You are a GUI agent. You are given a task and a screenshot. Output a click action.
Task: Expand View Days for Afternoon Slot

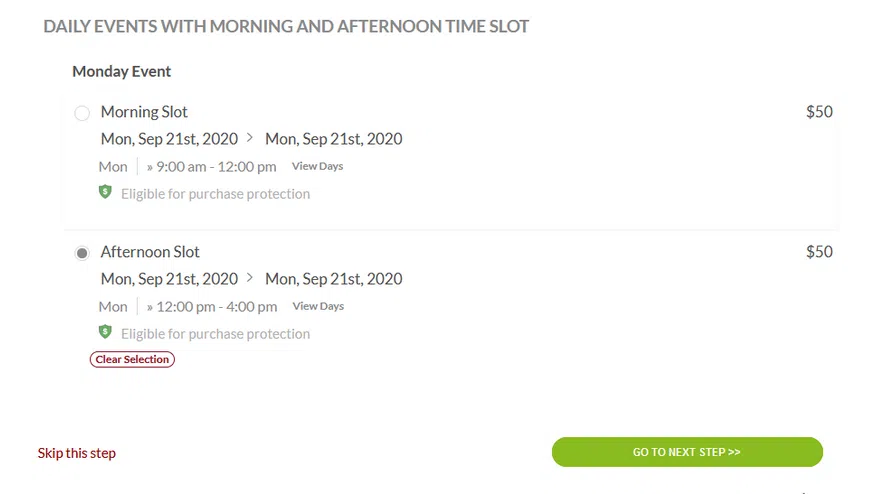[x=317, y=306]
